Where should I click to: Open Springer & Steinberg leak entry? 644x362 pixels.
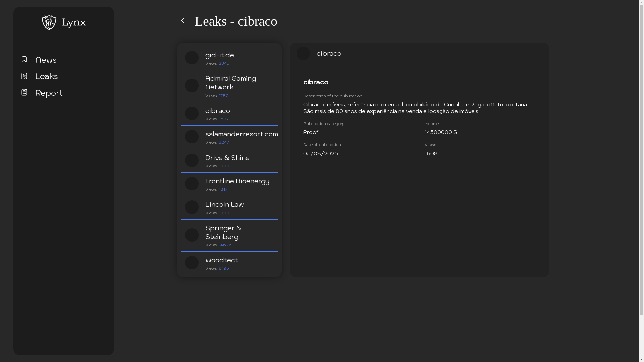[223, 232]
